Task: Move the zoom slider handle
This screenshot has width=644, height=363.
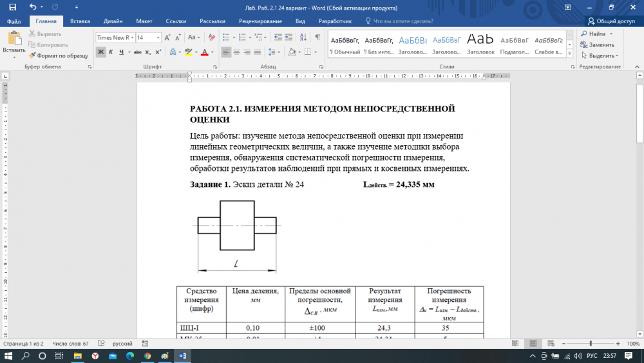Action: click(591, 343)
